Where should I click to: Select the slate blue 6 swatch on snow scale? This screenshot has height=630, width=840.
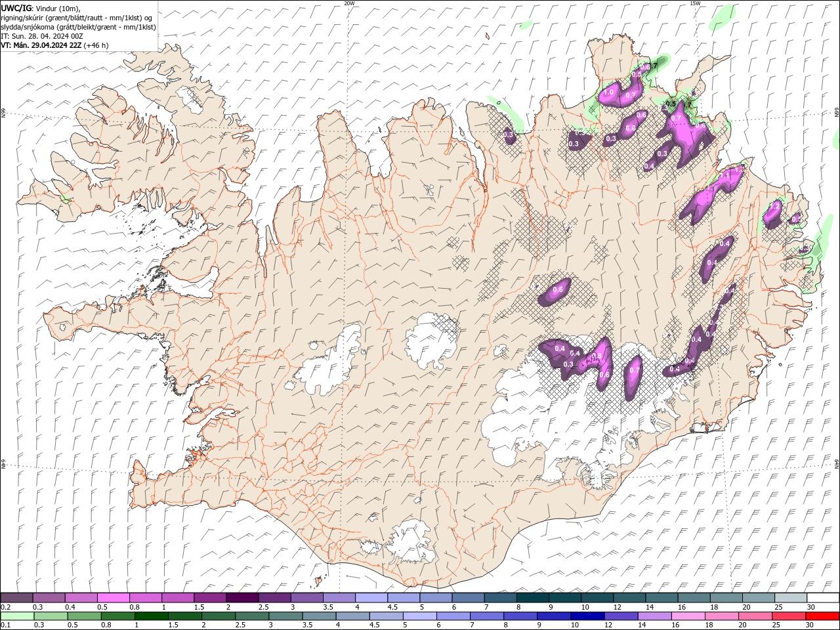[x=469, y=598]
